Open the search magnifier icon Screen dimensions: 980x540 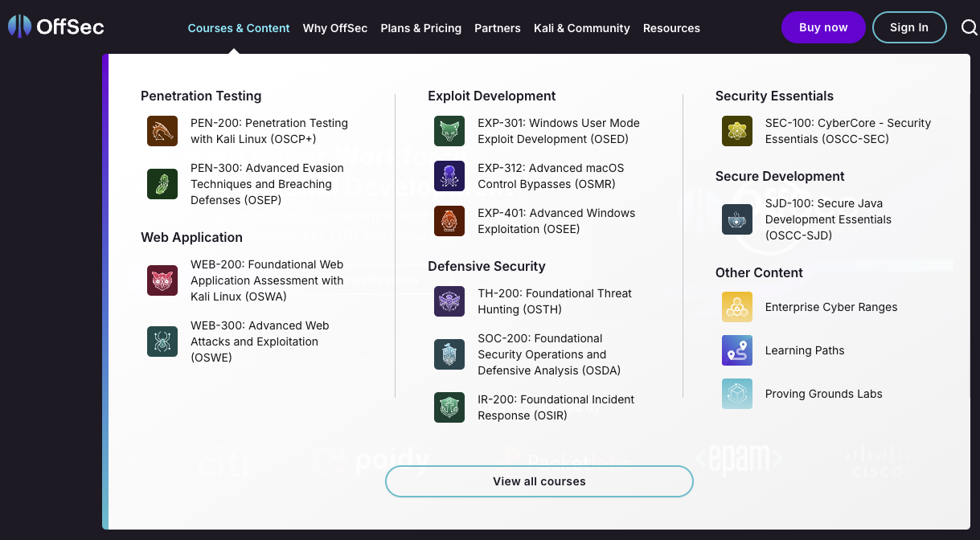969,28
